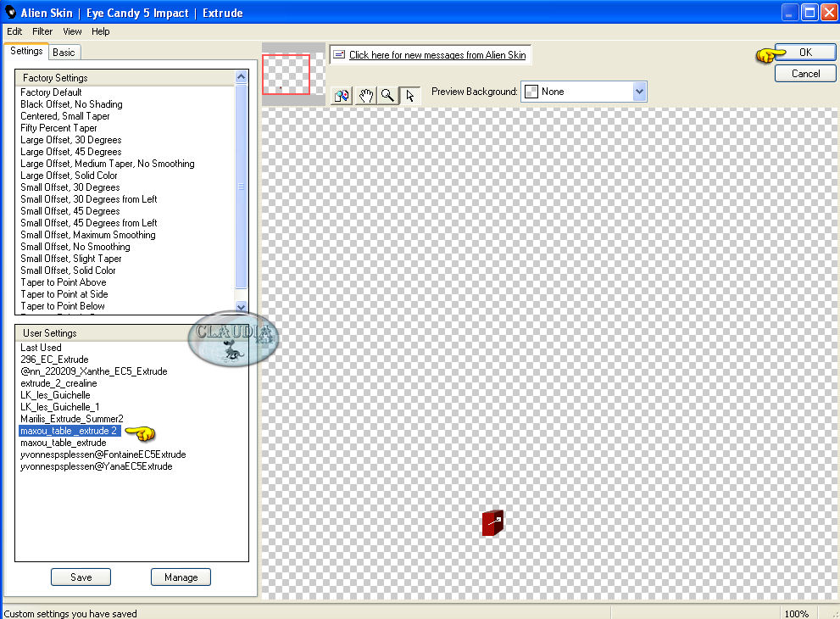Image resolution: width=840 pixels, height=619 pixels.
Task: Select Small Offset, 30 Degrees preset
Action: pos(70,187)
